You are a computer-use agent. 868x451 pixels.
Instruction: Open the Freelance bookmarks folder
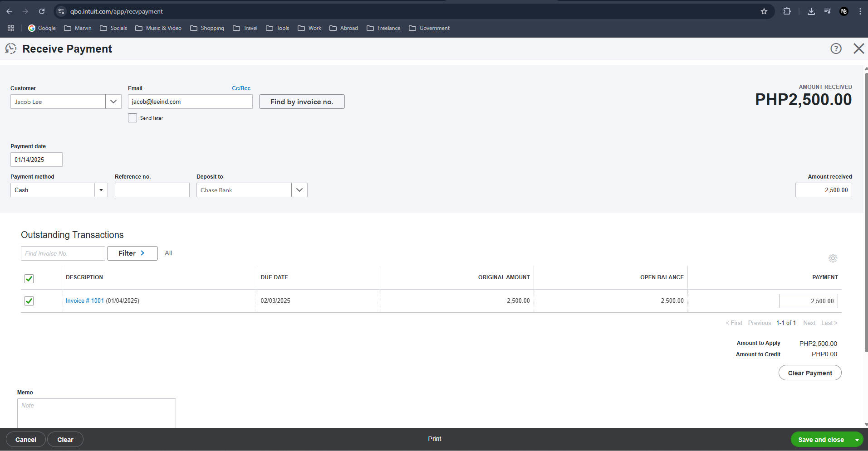coord(383,28)
